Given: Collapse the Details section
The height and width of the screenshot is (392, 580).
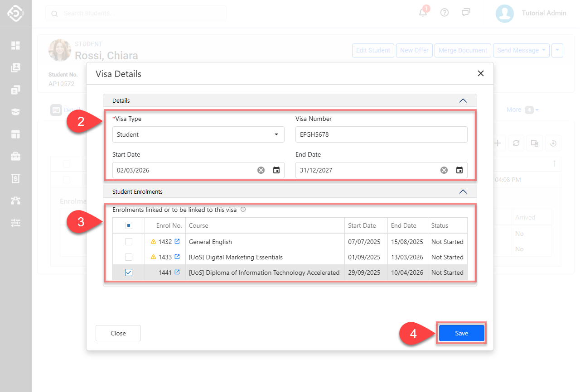Looking at the screenshot, I should [x=463, y=100].
